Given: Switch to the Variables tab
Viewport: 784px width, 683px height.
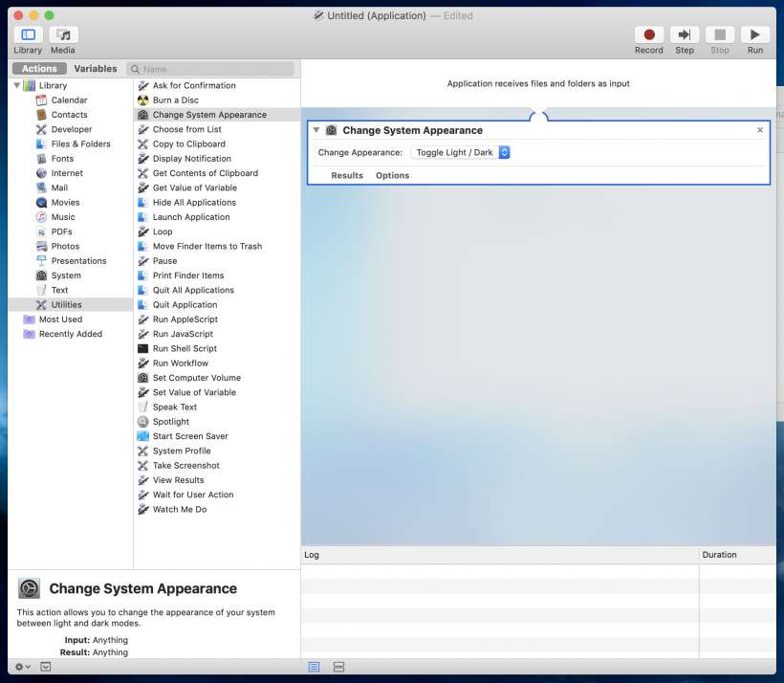Looking at the screenshot, I should point(96,69).
